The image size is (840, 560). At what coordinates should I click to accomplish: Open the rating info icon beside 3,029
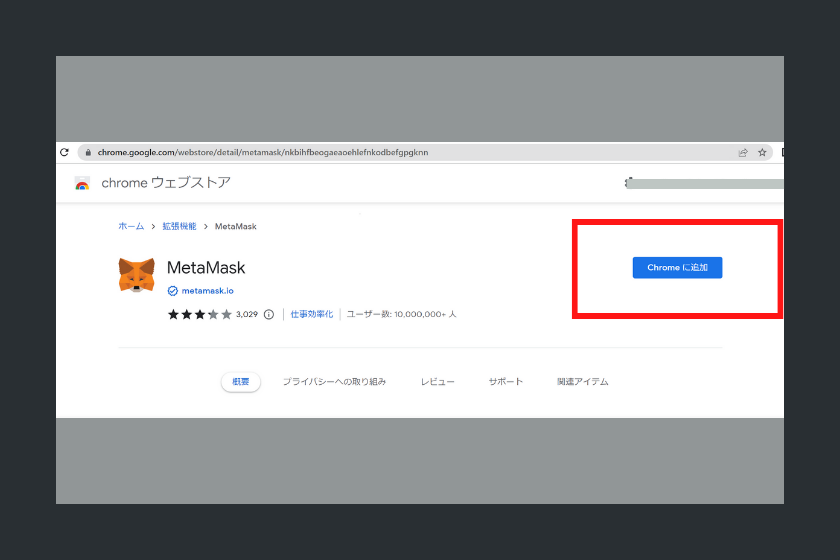click(x=269, y=315)
